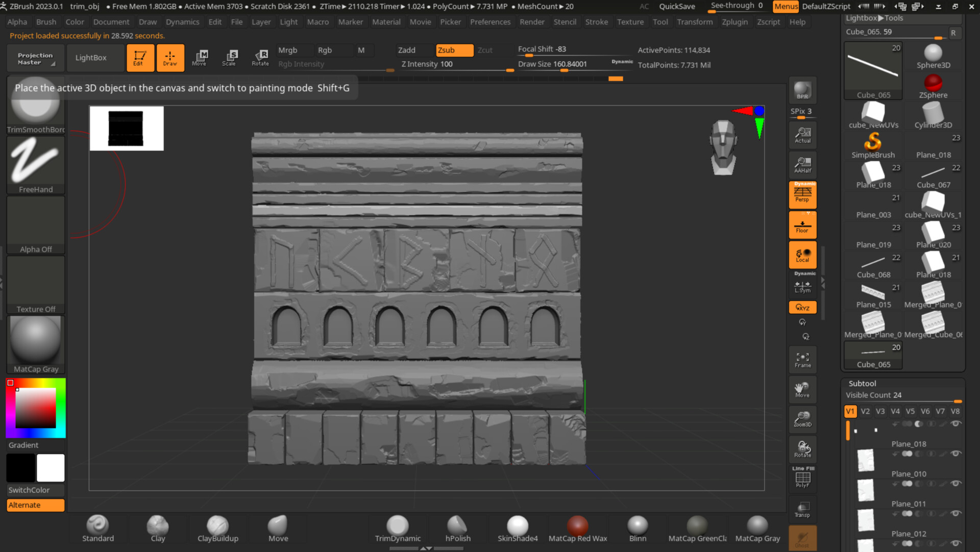
Task: Click the Zoom3D navigation icon
Action: tap(802, 419)
